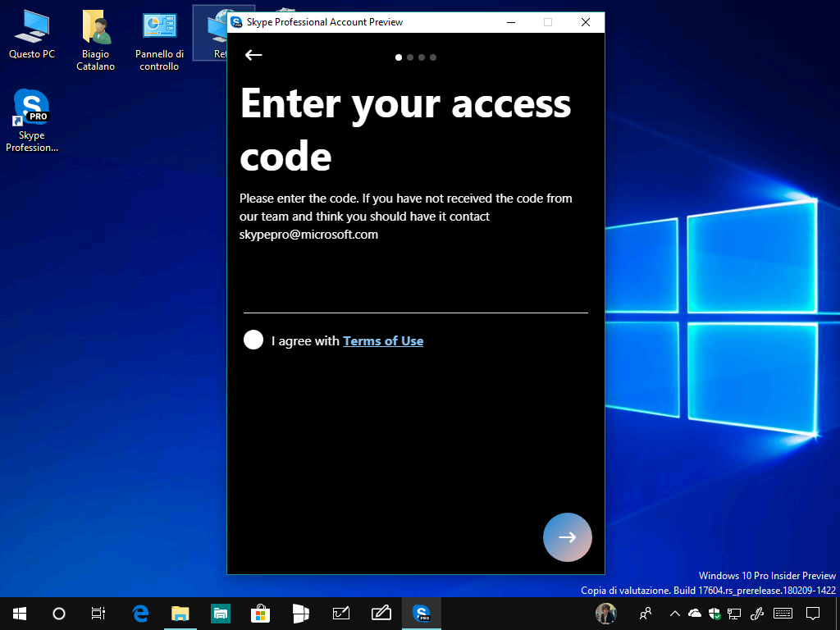
Task: Select the Questo PC desktop icon
Action: 32,34
